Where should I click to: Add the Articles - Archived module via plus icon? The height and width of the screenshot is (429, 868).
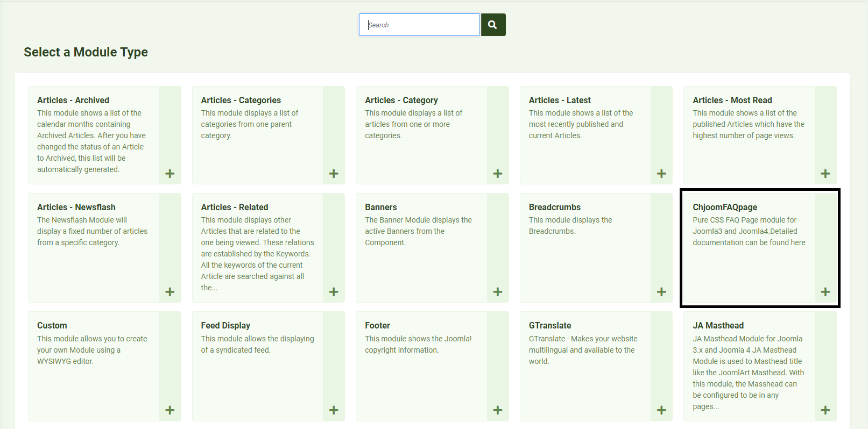(170, 174)
